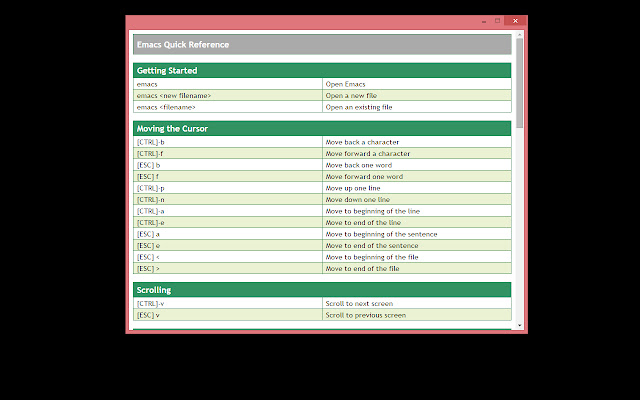Viewport: 640px width, 400px height.
Task: Minimize the Emacs Quick Reference window
Action: [x=484, y=21]
